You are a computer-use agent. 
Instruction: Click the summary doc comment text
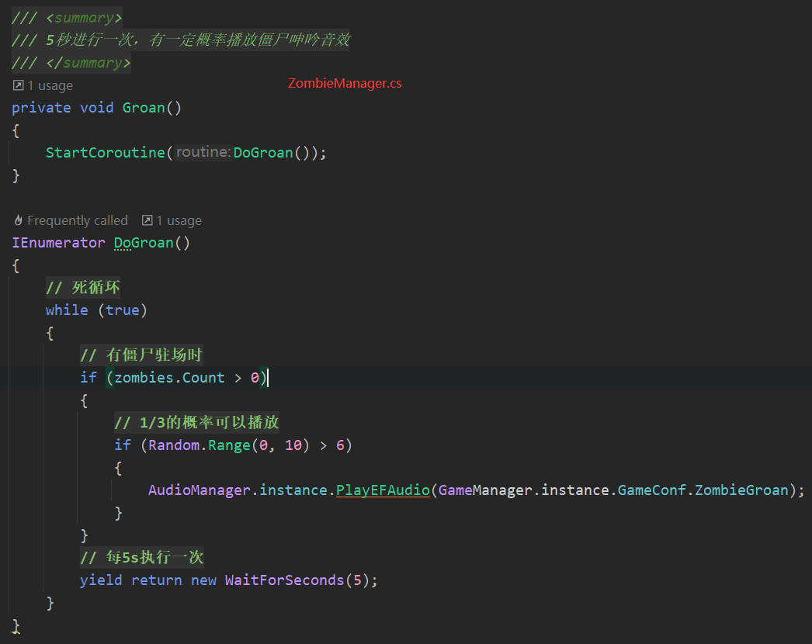179,40
